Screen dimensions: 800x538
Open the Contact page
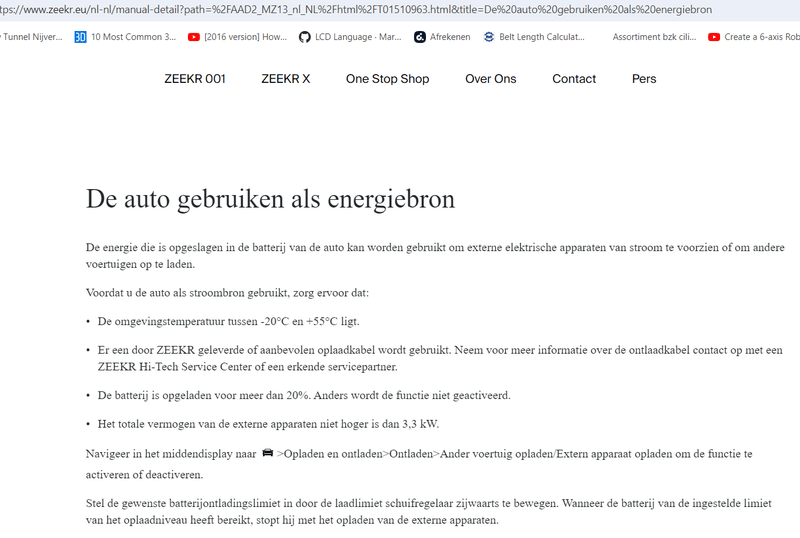[x=574, y=79]
